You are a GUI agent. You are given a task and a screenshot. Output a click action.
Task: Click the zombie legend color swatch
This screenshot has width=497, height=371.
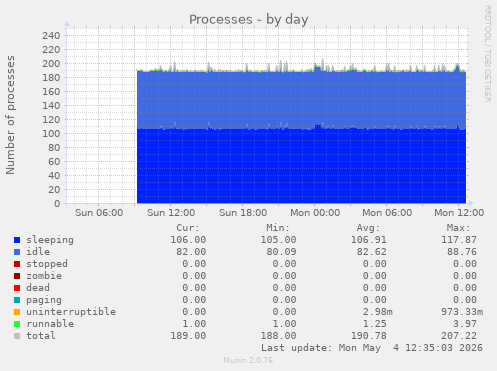click(x=17, y=276)
